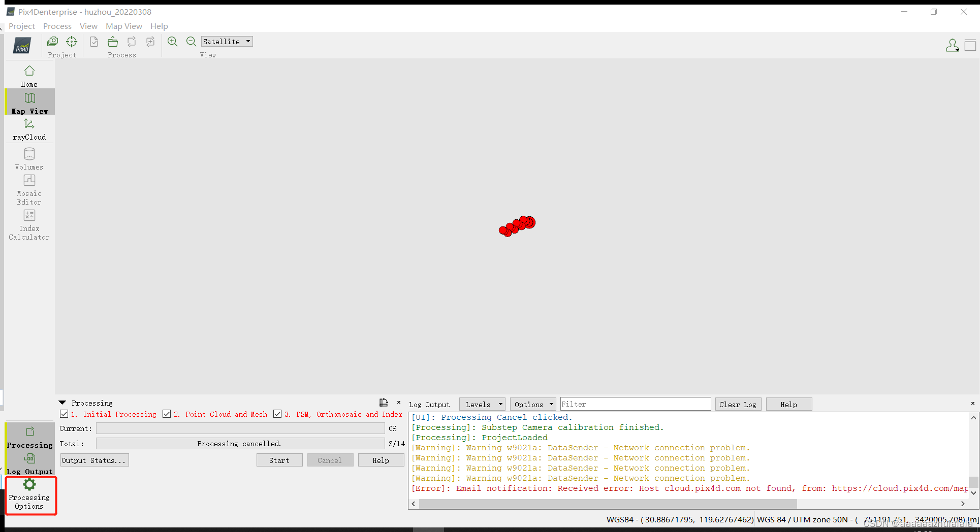Image resolution: width=980 pixels, height=532 pixels.
Task: Zoom out on the map
Action: (x=191, y=42)
